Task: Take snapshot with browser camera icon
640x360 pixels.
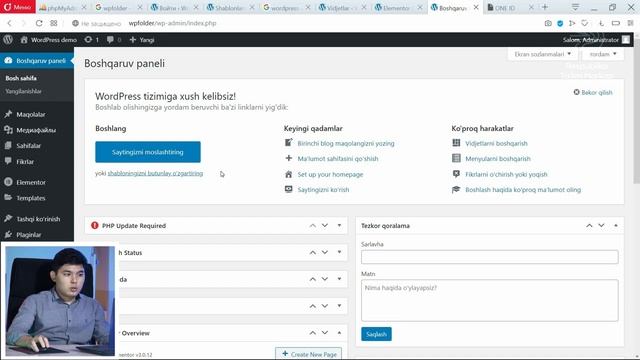Action: point(548,23)
